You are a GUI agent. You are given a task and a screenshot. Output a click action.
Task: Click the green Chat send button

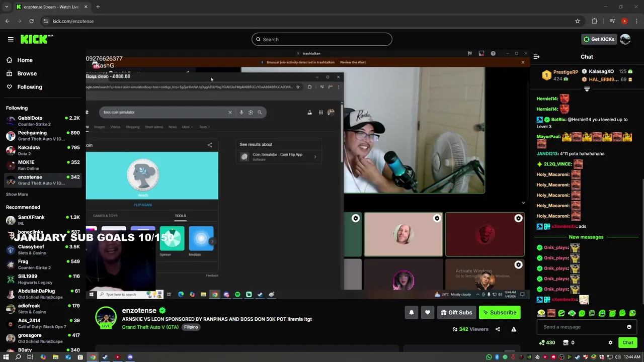(627, 342)
